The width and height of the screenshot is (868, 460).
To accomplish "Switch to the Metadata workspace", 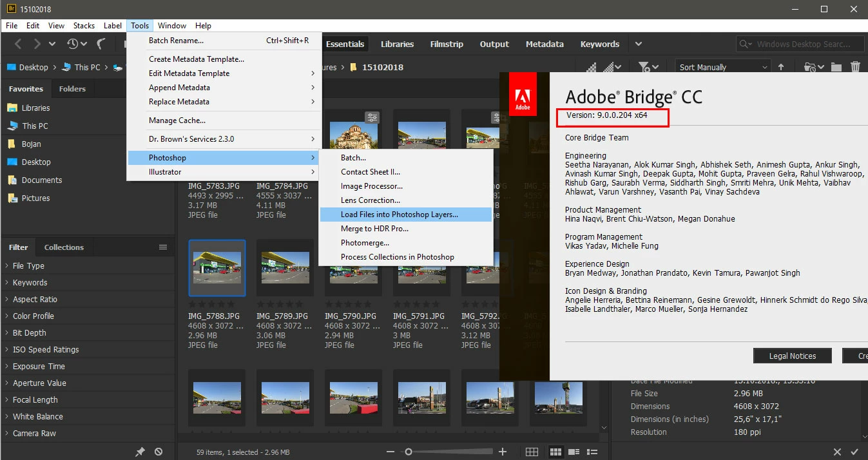I will (545, 44).
